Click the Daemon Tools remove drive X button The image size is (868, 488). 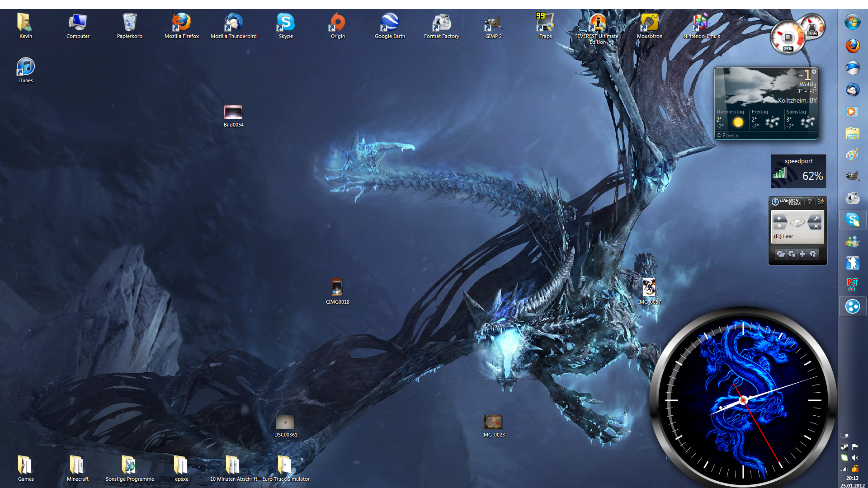816,226
